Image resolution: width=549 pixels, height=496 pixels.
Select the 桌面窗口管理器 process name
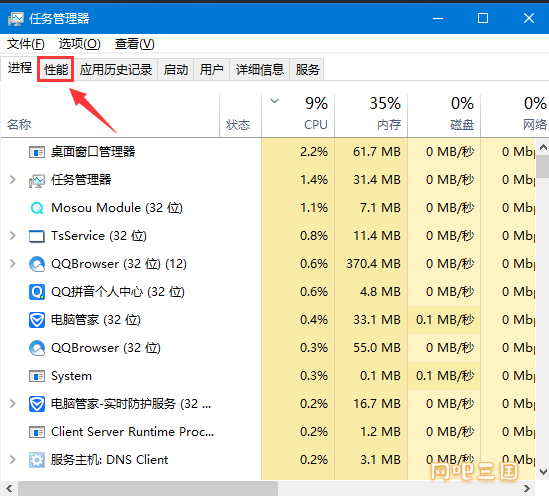93,152
